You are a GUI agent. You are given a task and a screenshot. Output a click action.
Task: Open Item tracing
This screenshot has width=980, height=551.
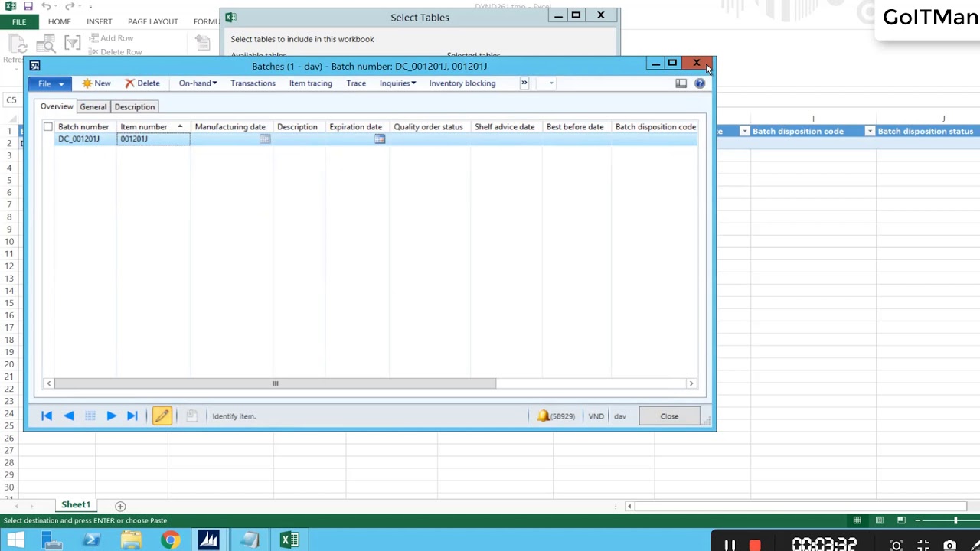310,83
